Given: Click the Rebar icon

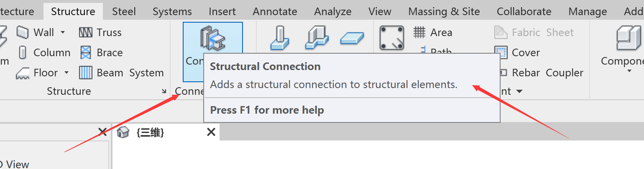Looking at the screenshot, I should [x=391, y=38].
